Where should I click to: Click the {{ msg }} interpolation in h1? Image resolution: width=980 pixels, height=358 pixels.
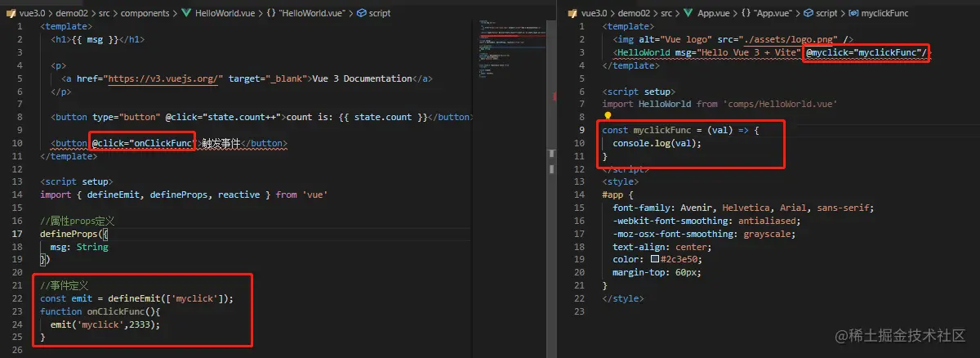tap(95, 39)
